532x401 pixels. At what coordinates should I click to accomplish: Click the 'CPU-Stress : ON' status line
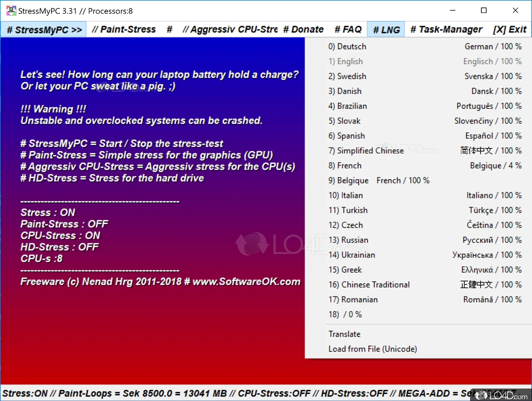[x=61, y=236]
